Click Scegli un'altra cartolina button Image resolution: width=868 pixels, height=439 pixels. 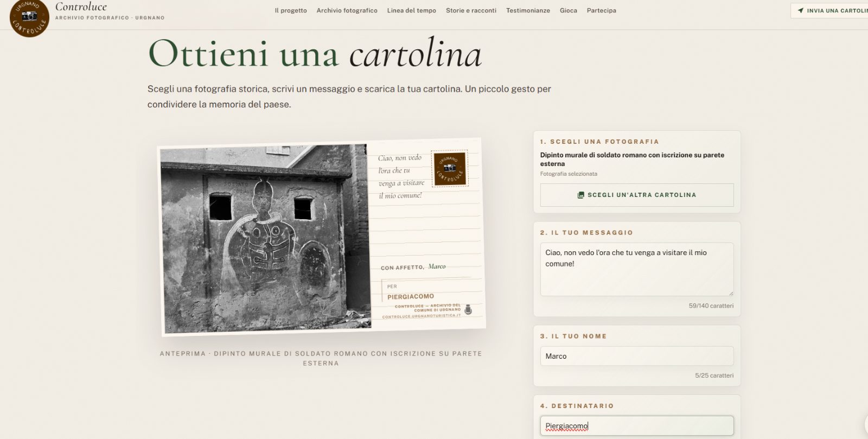(x=637, y=195)
